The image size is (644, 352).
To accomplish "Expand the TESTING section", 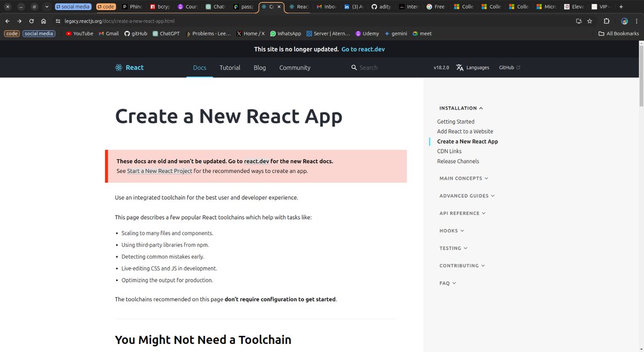I will pos(453,248).
